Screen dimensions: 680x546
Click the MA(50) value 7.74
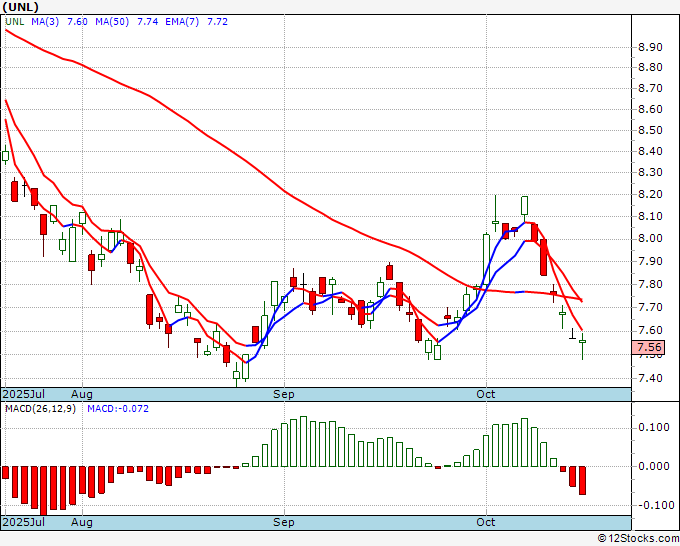[x=147, y=22]
